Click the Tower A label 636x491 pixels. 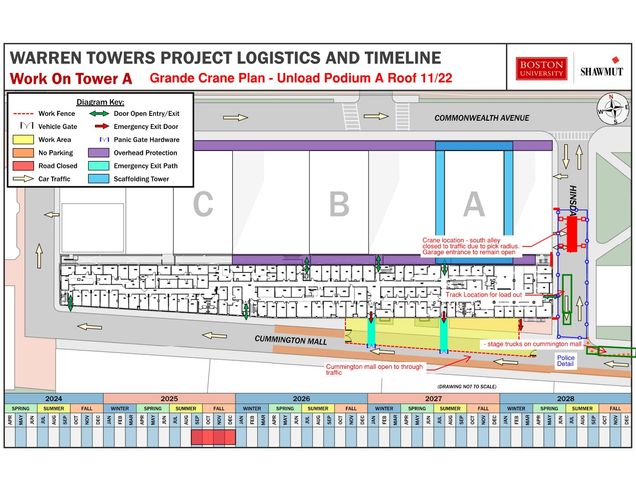[x=473, y=205]
